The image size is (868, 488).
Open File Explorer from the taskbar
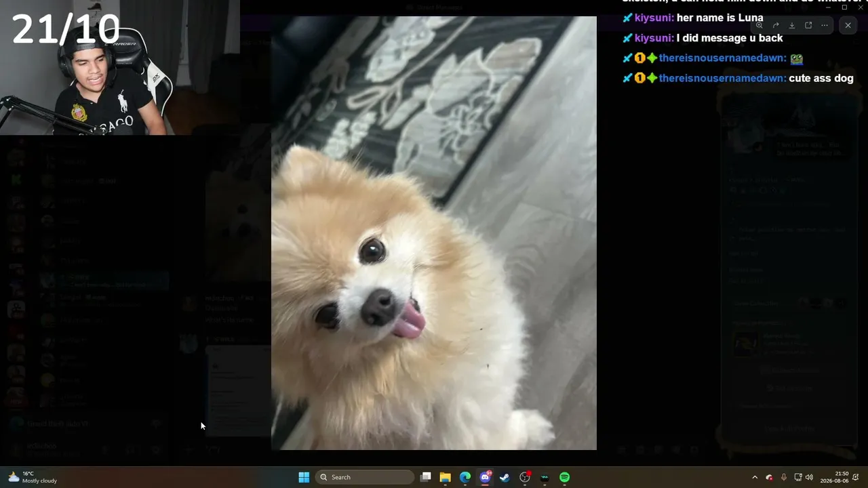[x=445, y=477]
